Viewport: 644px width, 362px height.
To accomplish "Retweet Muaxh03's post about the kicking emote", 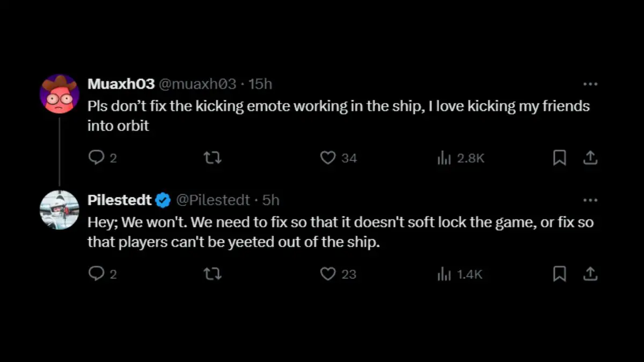I will [x=213, y=158].
